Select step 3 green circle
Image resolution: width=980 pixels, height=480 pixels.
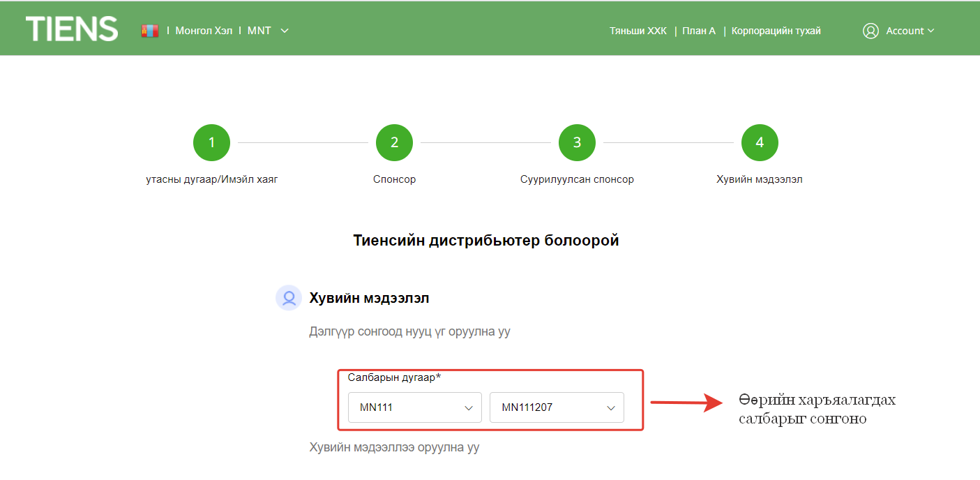pyautogui.click(x=577, y=142)
